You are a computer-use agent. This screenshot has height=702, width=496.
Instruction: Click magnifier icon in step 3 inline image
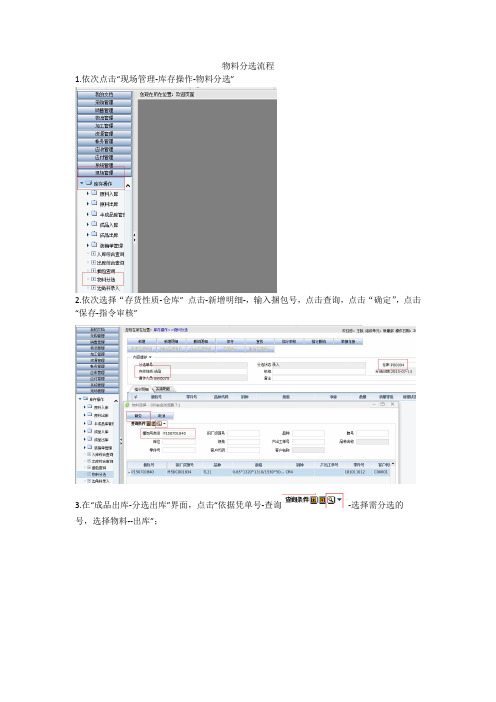[x=331, y=500]
